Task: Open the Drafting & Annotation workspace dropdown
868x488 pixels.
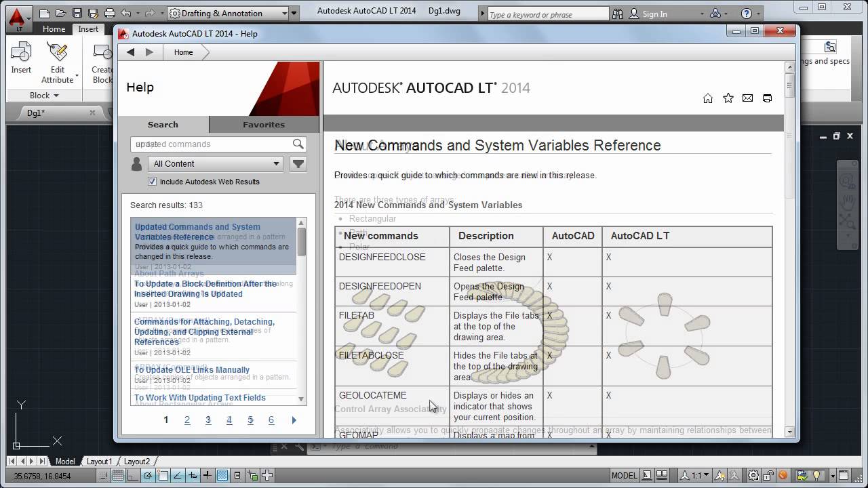Action: 229,13
